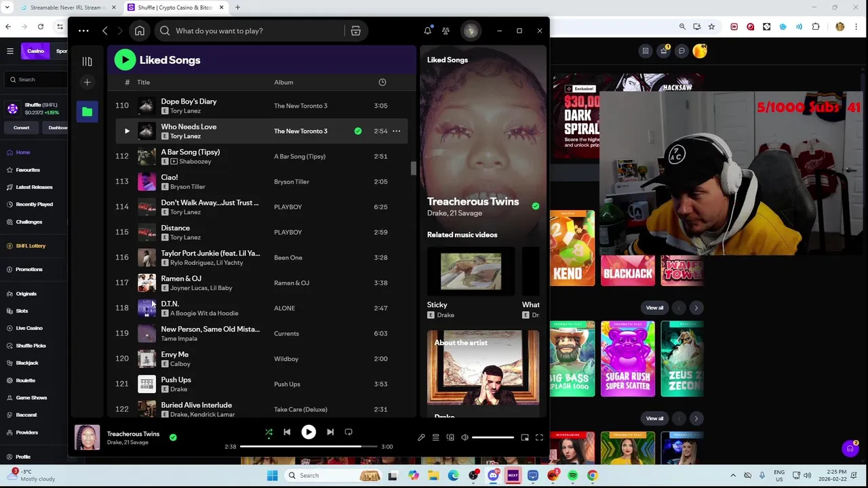Open Connect to a device icon
The height and width of the screenshot is (488, 868).
[450, 437]
